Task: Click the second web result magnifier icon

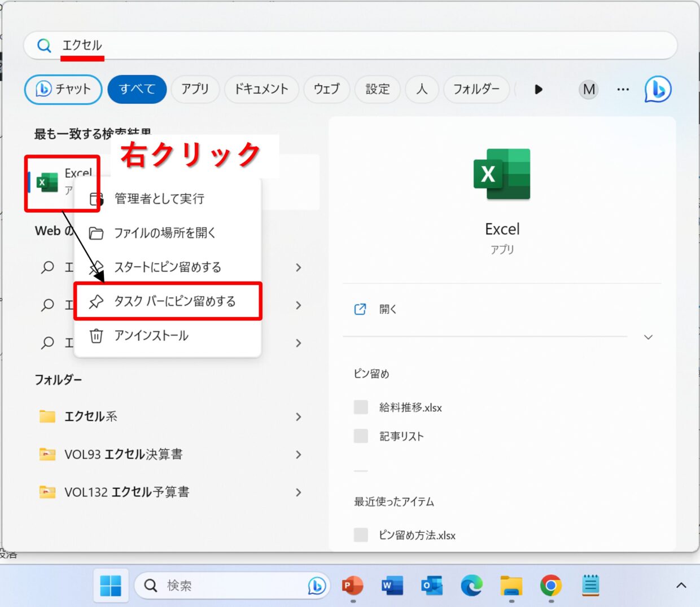Action: pyautogui.click(x=48, y=305)
